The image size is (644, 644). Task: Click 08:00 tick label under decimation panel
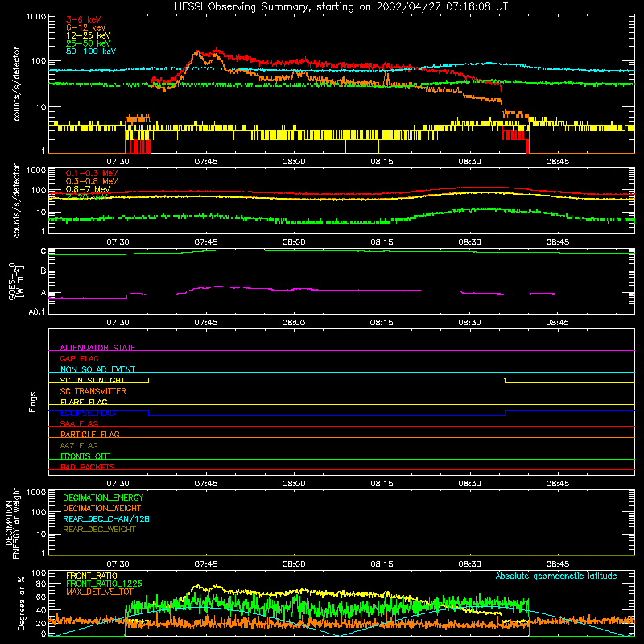click(x=294, y=564)
